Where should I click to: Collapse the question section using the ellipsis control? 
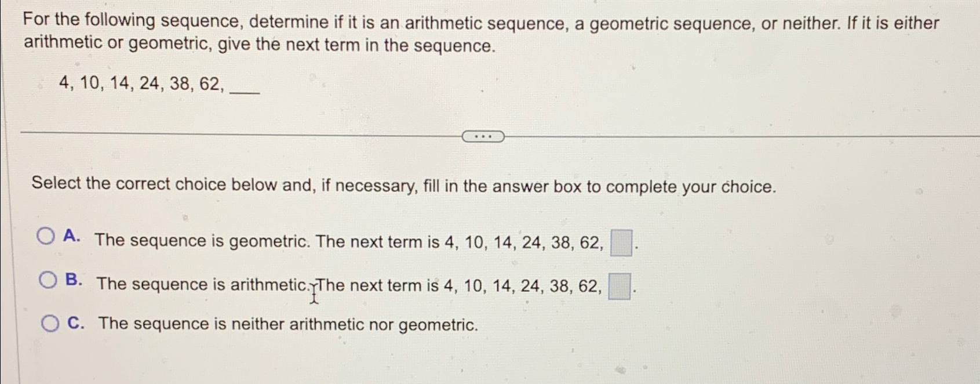pyautogui.click(x=484, y=136)
